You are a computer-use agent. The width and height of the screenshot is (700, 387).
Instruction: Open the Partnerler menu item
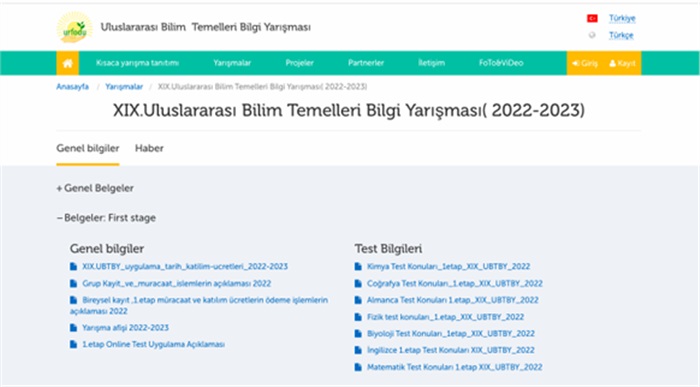[366, 63]
